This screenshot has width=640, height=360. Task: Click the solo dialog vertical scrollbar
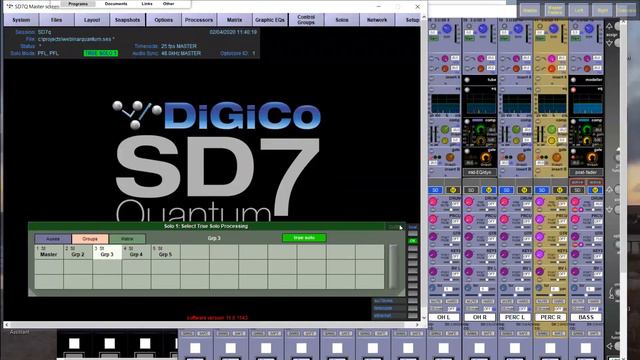[x=393, y=267]
